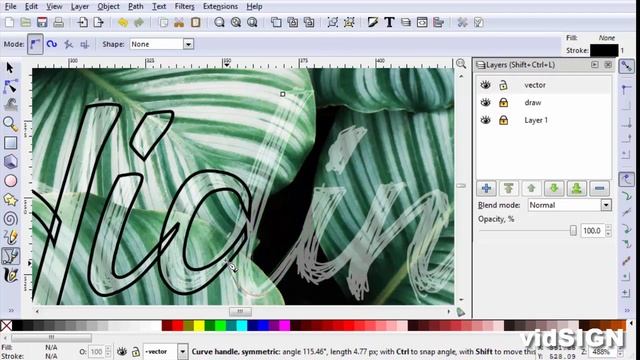Viewport: 640px width, 360px height.
Task: Open the Extensions menu
Action: click(220, 7)
